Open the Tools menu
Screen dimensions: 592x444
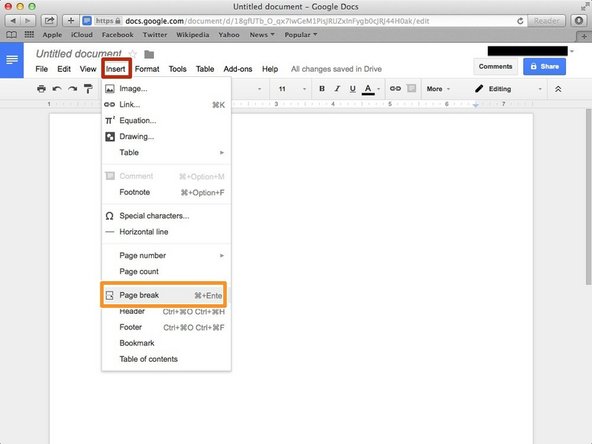click(177, 69)
